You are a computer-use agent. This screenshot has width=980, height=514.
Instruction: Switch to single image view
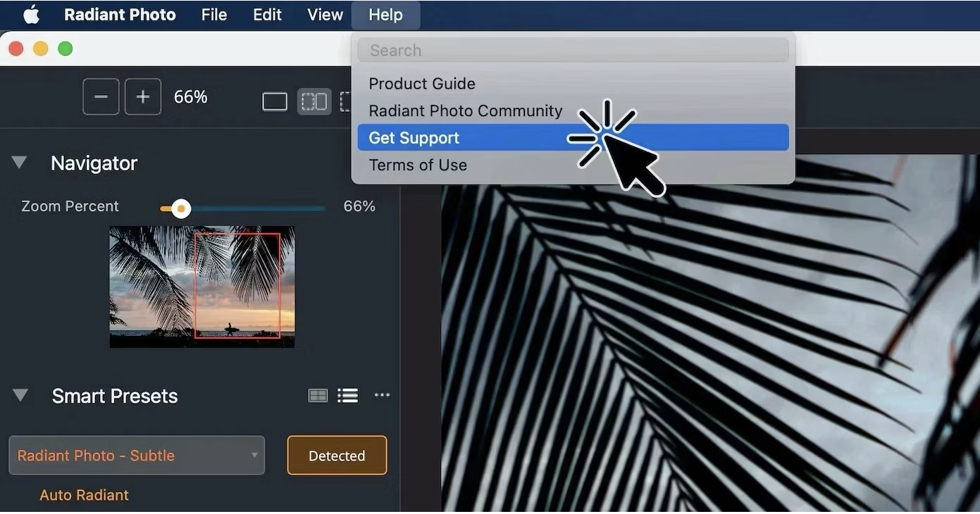275,102
